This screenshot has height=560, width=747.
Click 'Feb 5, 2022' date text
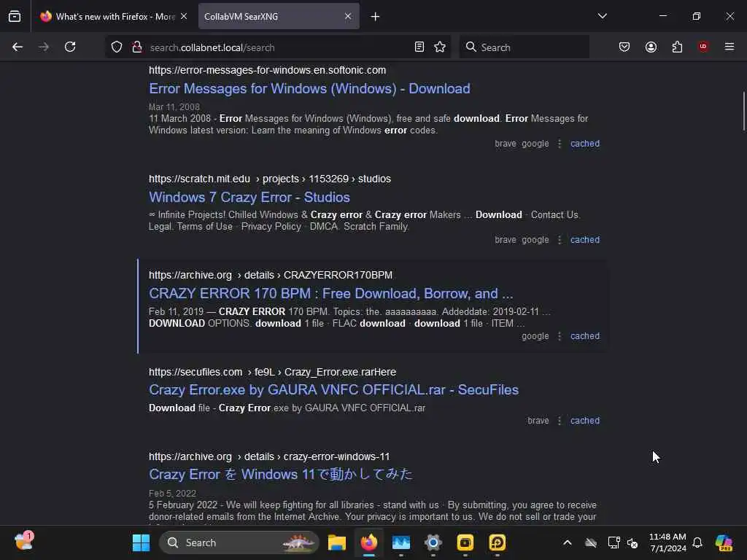click(x=172, y=494)
